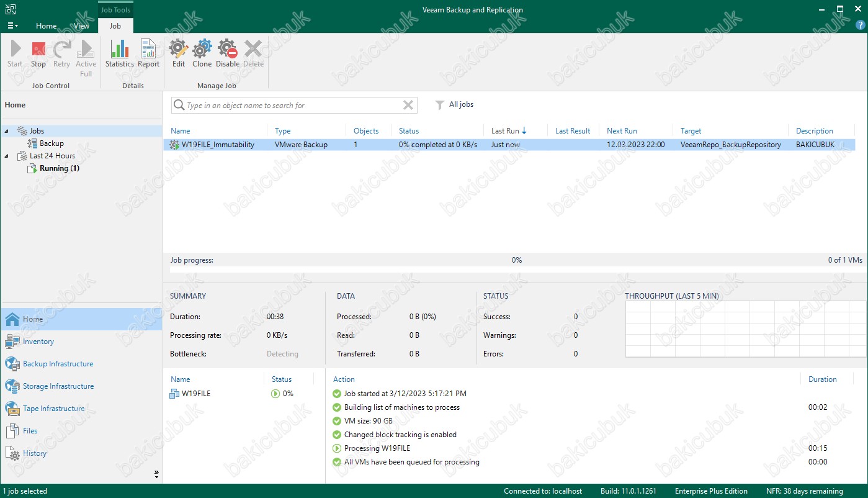The width and height of the screenshot is (868, 498).
Task: Open the main hamburger menu
Action: pyautogui.click(x=12, y=26)
